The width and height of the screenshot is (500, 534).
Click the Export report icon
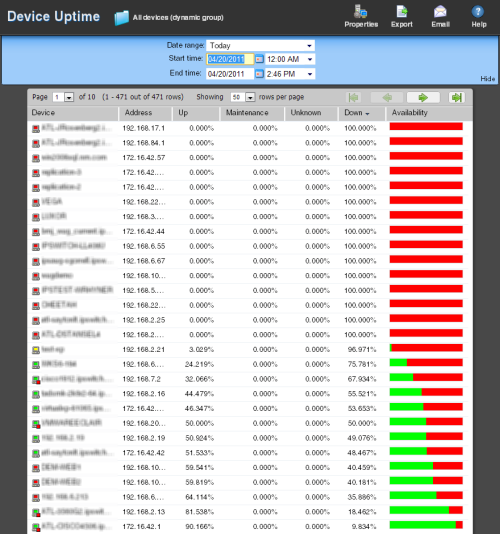[x=402, y=12]
